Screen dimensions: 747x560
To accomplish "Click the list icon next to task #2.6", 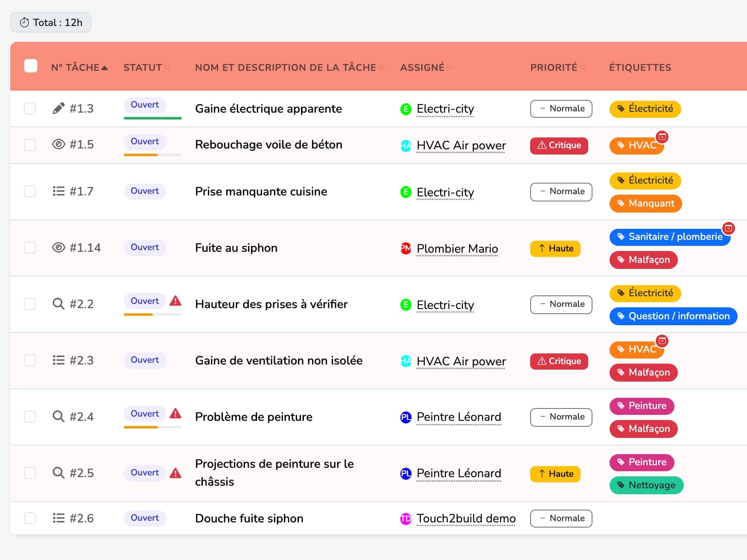I will [x=58, y=518].
